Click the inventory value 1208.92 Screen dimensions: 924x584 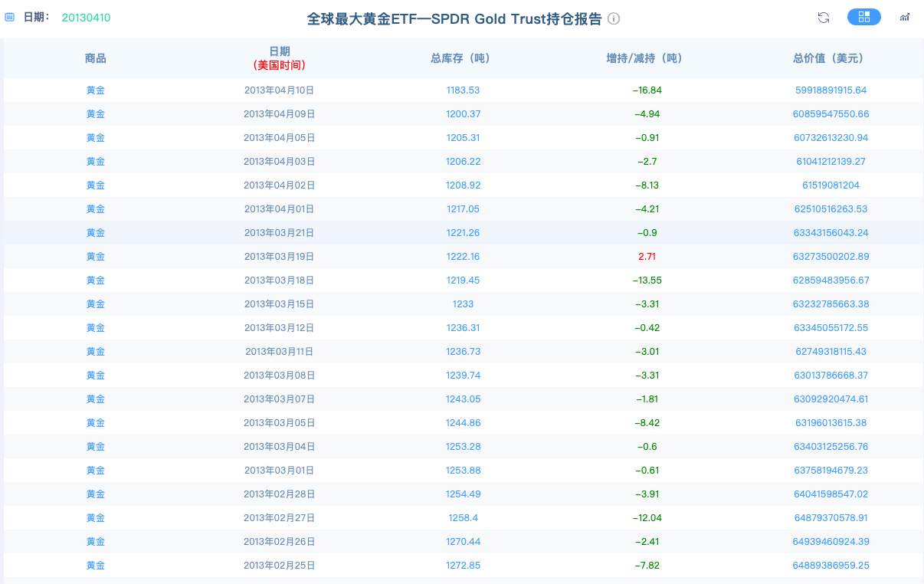tap(463, 185)
